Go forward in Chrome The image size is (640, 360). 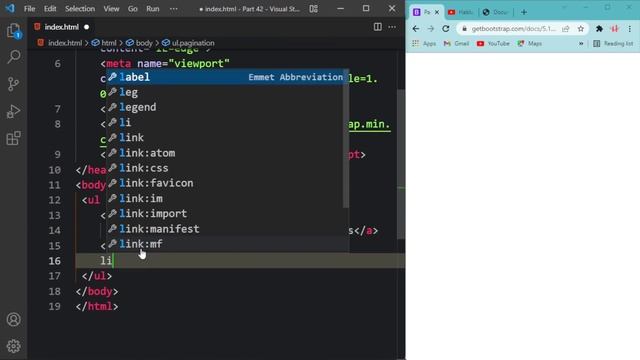[431, 29]
